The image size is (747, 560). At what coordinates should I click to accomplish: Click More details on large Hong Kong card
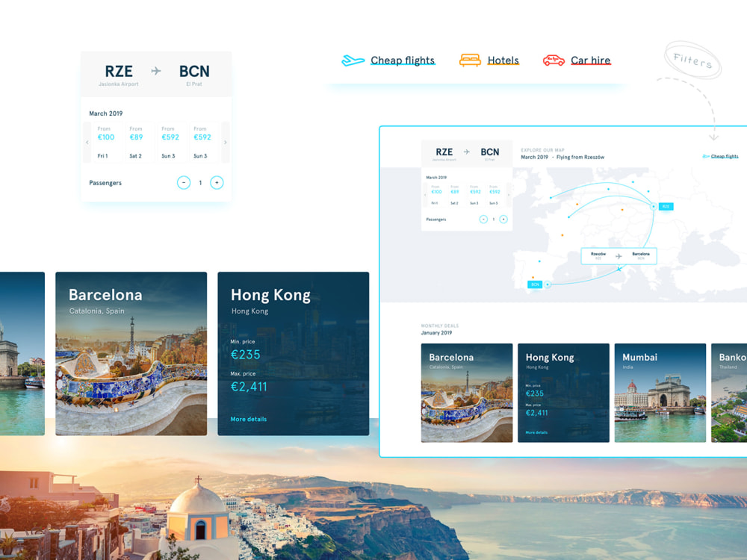coord(249,419)
